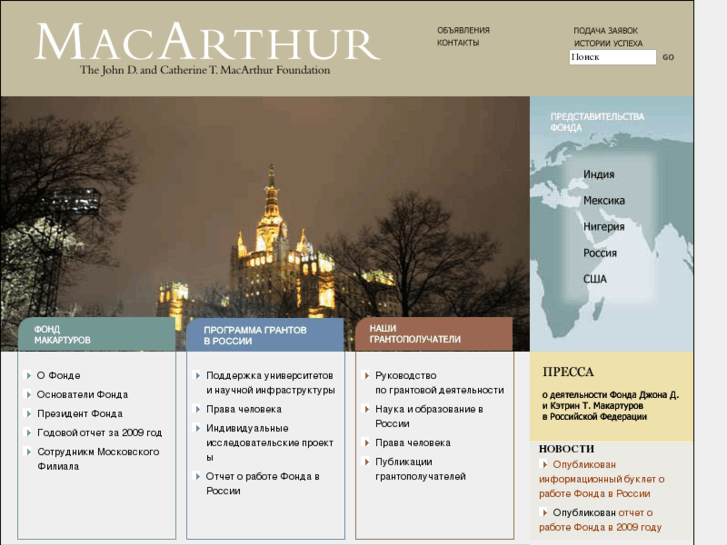This screenshot has height=545, width=727.
Task: Click the Foundation tagline under the logo
Action: tap(205, 70)
